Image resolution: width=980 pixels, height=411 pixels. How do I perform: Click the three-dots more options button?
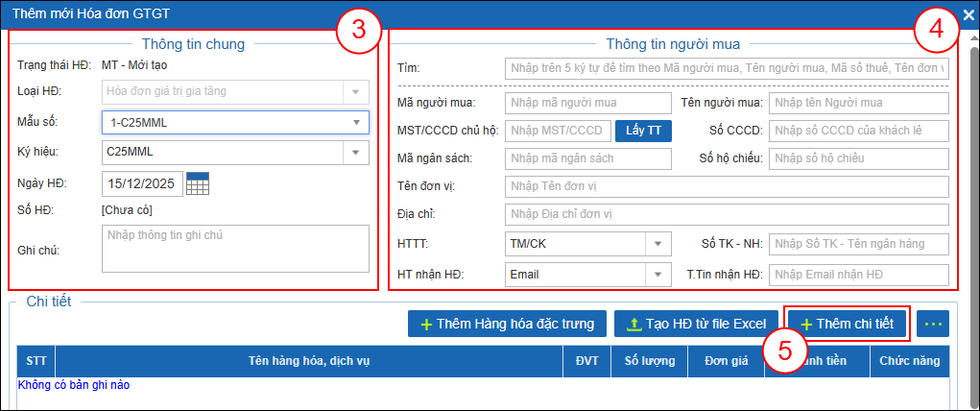click(x=932, y=324)
